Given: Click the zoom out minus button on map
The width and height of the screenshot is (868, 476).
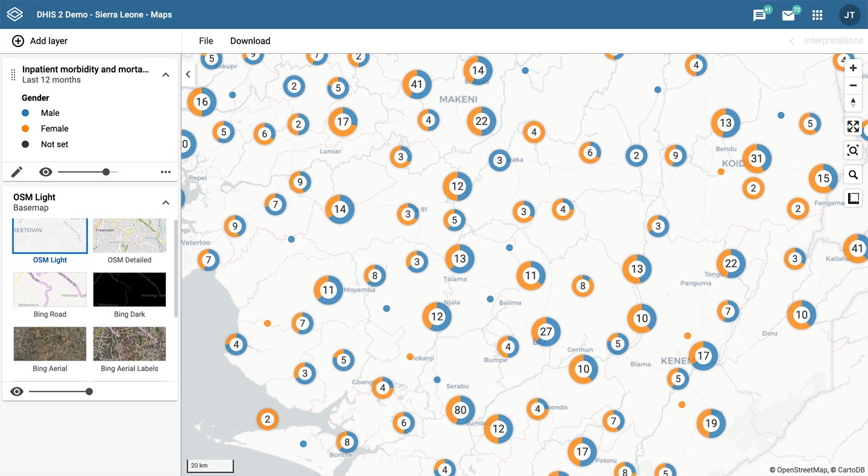Looking at the screenshot, I should pyautogui.click(x=853, y=86).
